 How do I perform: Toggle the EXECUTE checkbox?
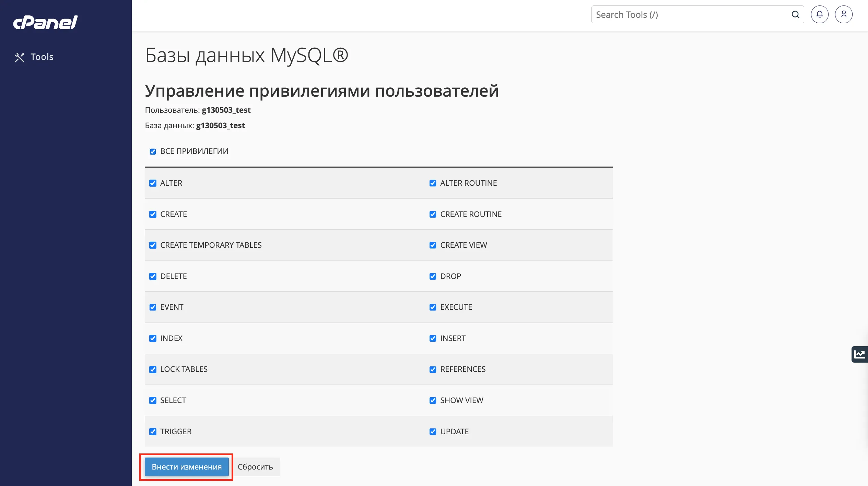tap(433, 307)
